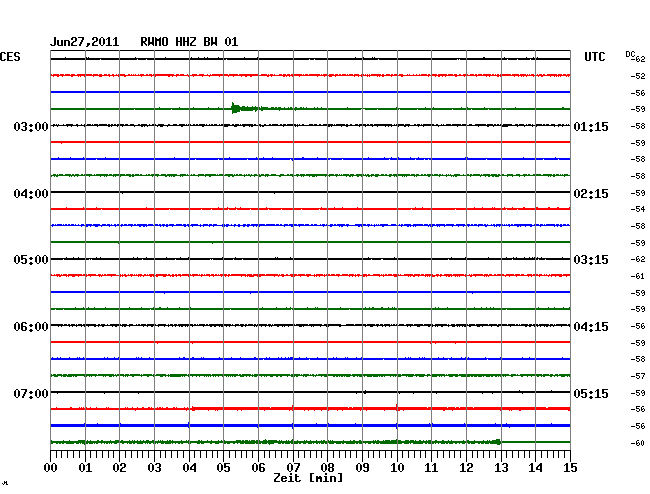Click the 01:15 UTC time label
The width and height of the screenshot is (650, 494).
591,126
